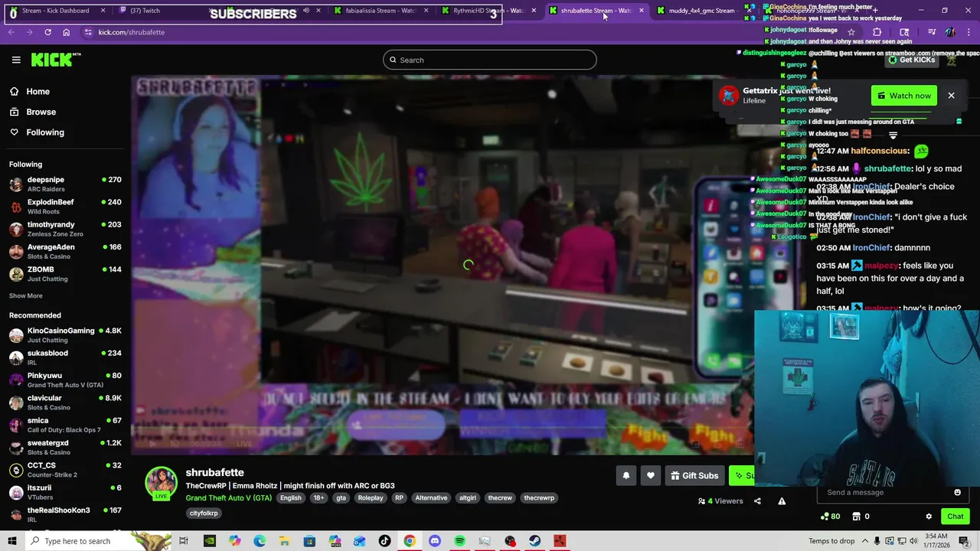980x551 pixels.
Task: Go to Home in the sidebar
Action: [x=38, y=91]
